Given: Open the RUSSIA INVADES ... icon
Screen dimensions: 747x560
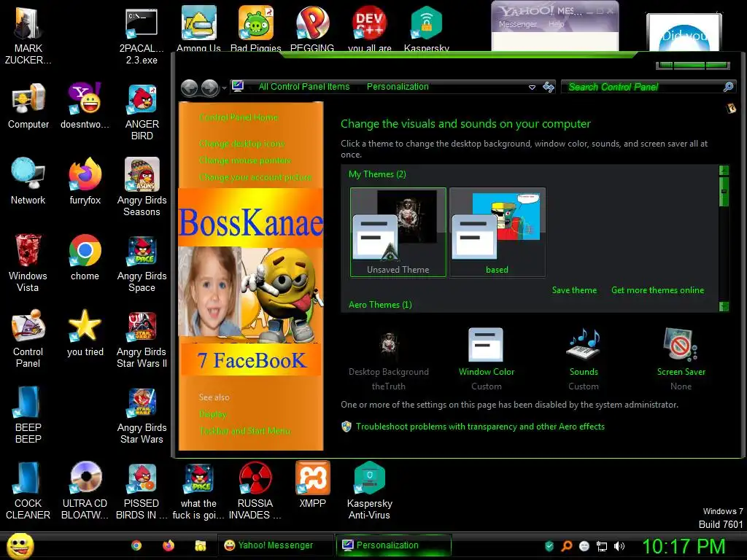Looking at the screenshot, I should [255, 490].
